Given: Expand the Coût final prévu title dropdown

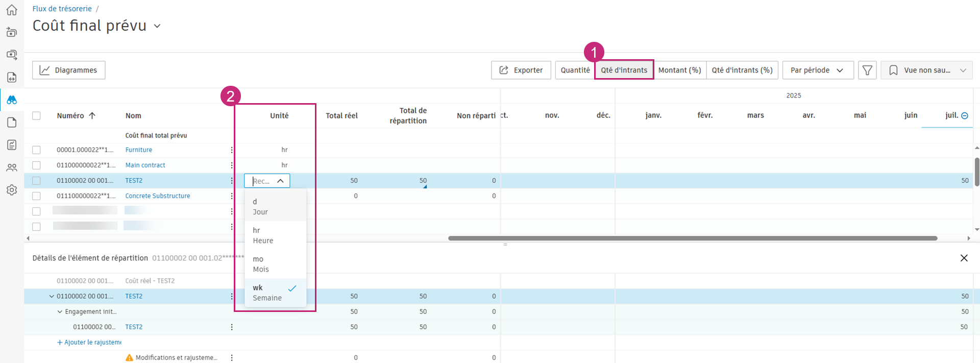Looking at the screenshot, I should (x=157, y=26).
